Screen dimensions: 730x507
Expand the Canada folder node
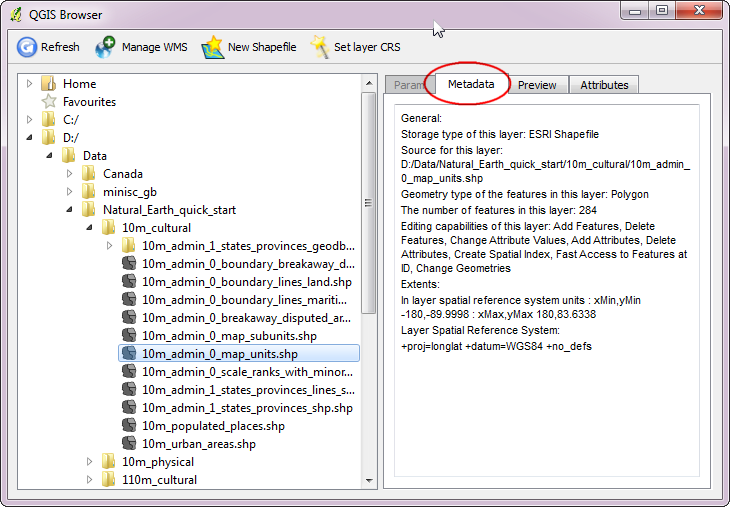coord(69,174)
